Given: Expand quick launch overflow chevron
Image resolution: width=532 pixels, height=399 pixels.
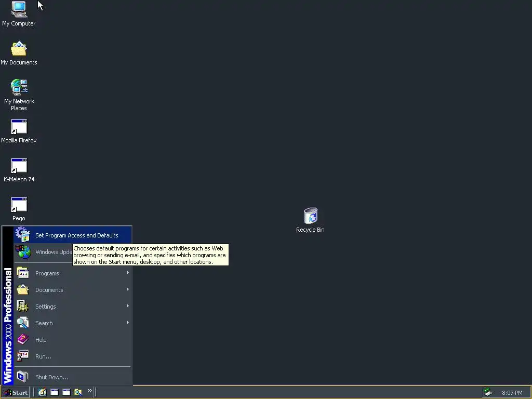Looking at the screenshot, I should point(89,391).
